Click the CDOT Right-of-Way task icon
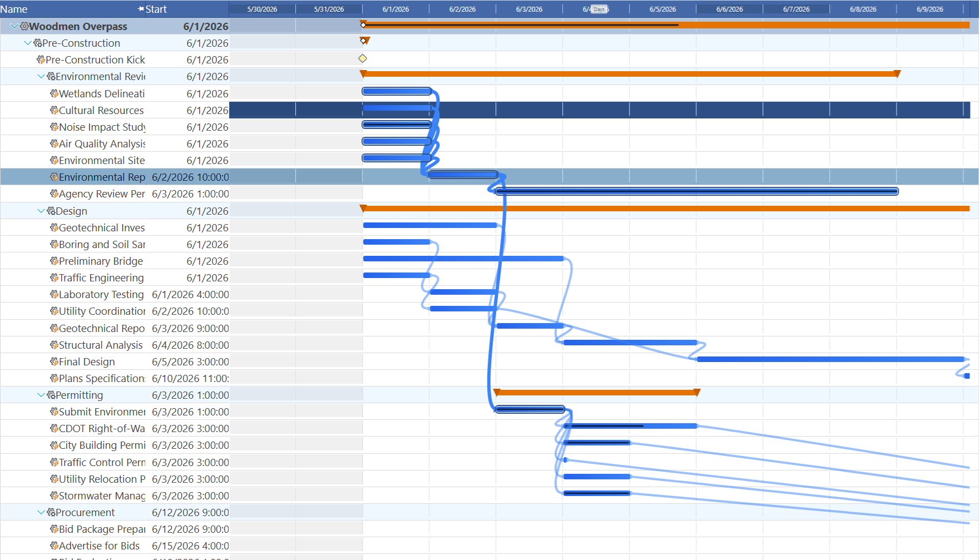Viewport: 980px width, 560px height. pos(54,428)
